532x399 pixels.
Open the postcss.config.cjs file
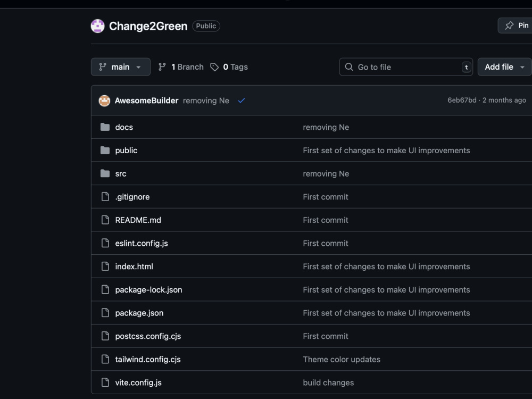148,336
